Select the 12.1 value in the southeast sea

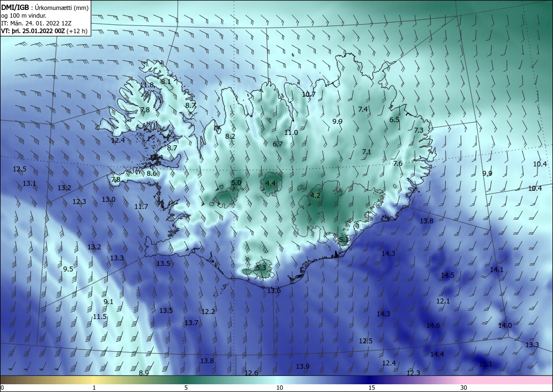tap(443, 301)
